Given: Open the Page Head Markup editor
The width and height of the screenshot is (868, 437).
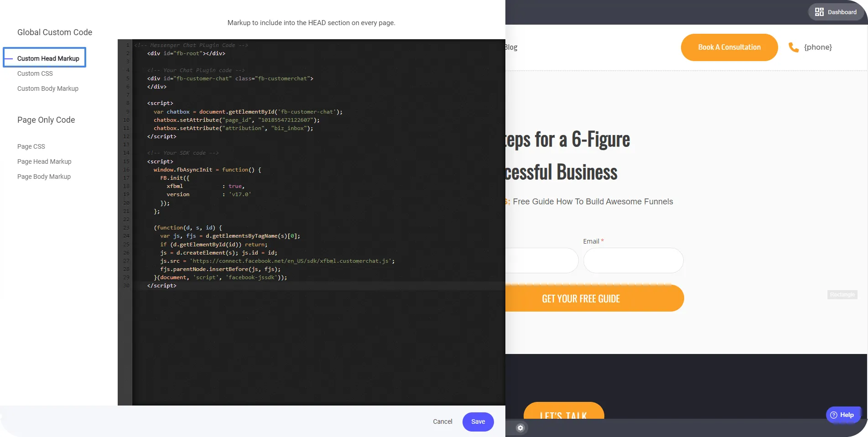Looking at the screenshot, I should (44, 161).
